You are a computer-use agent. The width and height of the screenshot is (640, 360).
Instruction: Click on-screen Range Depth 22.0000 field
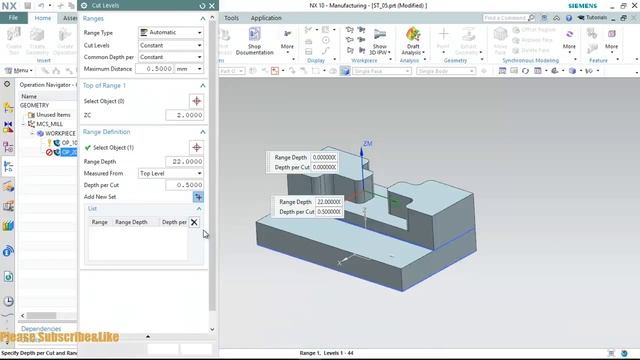pos(329,202)
